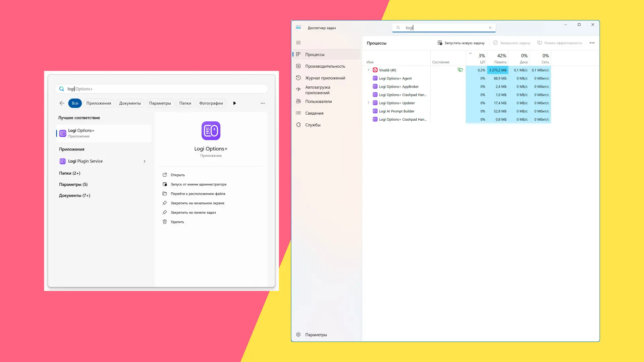Switch to the Приложения search filter
644x362 pixels.
coord(99,103)
